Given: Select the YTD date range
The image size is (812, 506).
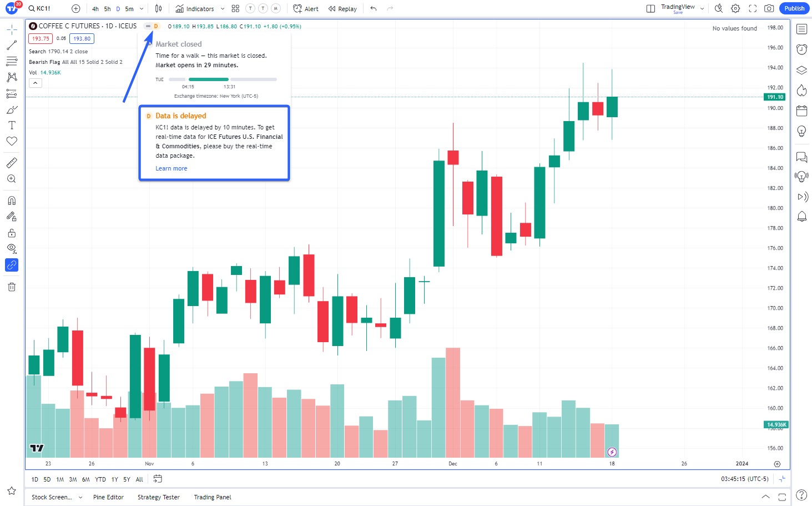Looking at the screenshot, I should (100, 479).
